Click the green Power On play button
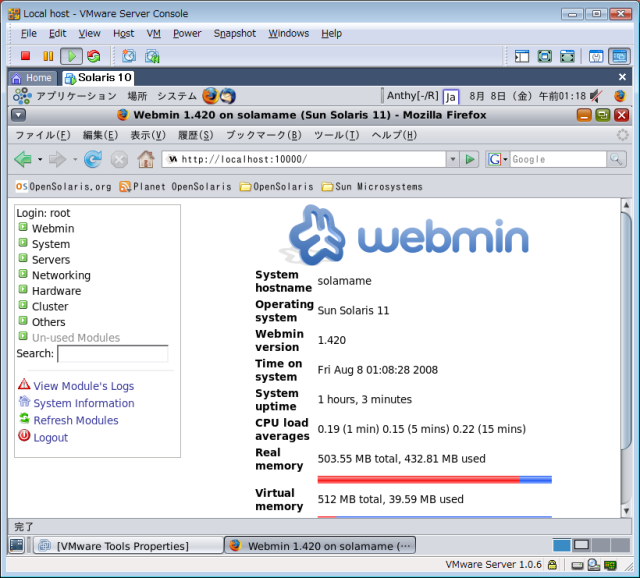Image resolution: width=640 pixels, height=578 pixels. coord(71,56)
